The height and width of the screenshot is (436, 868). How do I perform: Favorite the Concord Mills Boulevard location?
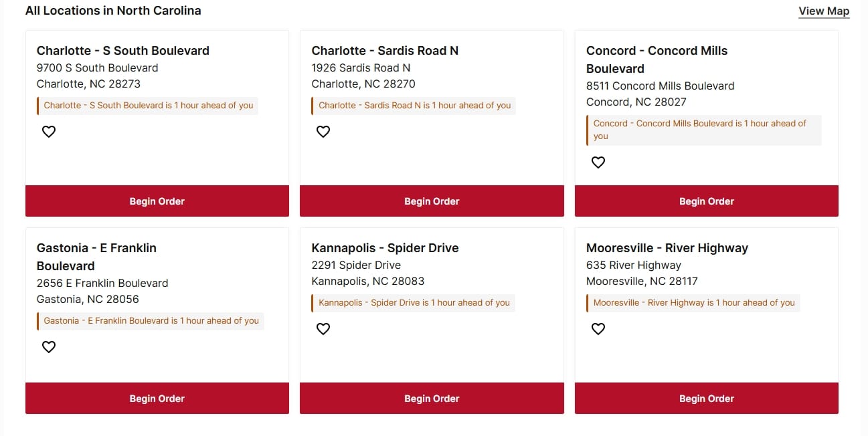(x=598, y=162)
